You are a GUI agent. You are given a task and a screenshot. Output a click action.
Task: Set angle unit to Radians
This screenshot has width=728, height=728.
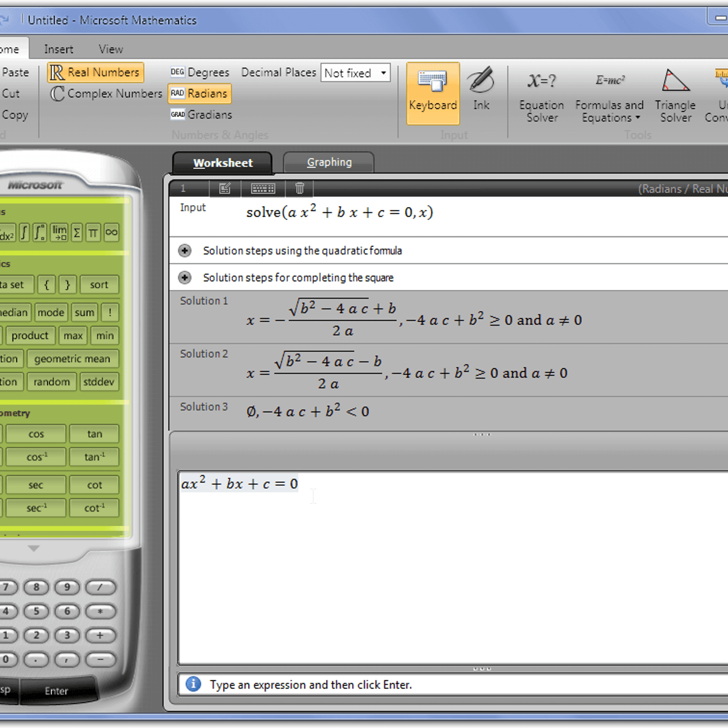click(x=200, y=94)
